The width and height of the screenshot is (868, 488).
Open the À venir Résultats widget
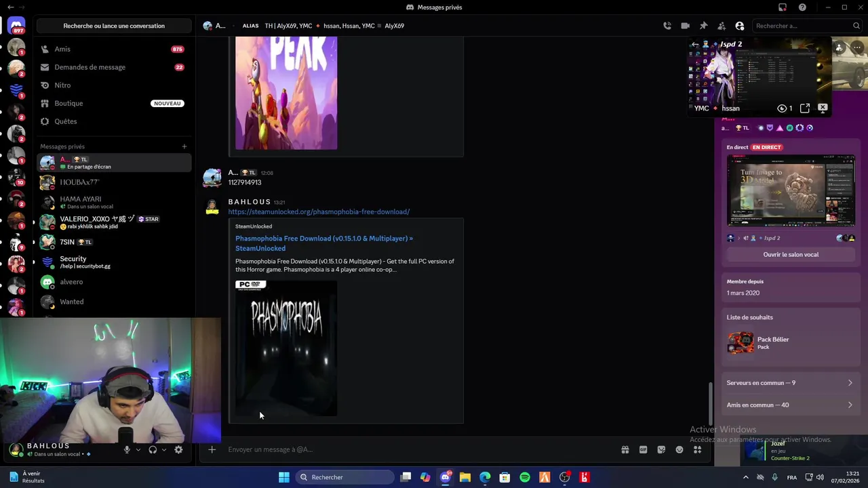point(27,477)
